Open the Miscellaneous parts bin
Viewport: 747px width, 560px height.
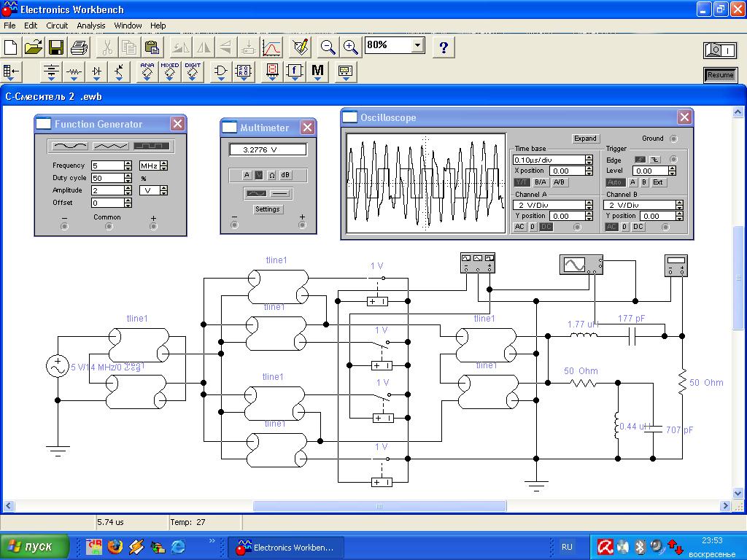[318, 71]
